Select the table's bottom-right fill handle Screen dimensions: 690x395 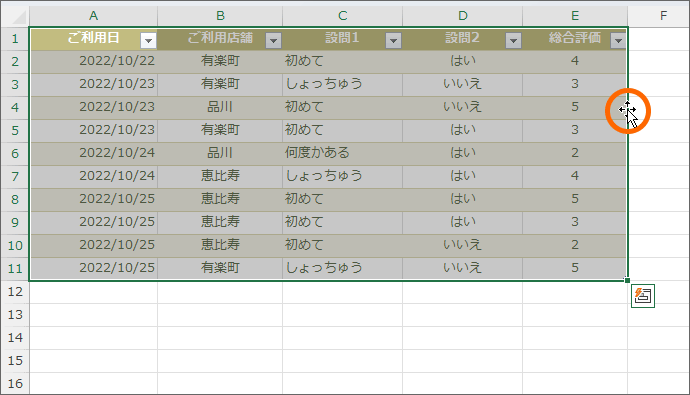click(x=627, y=280)
